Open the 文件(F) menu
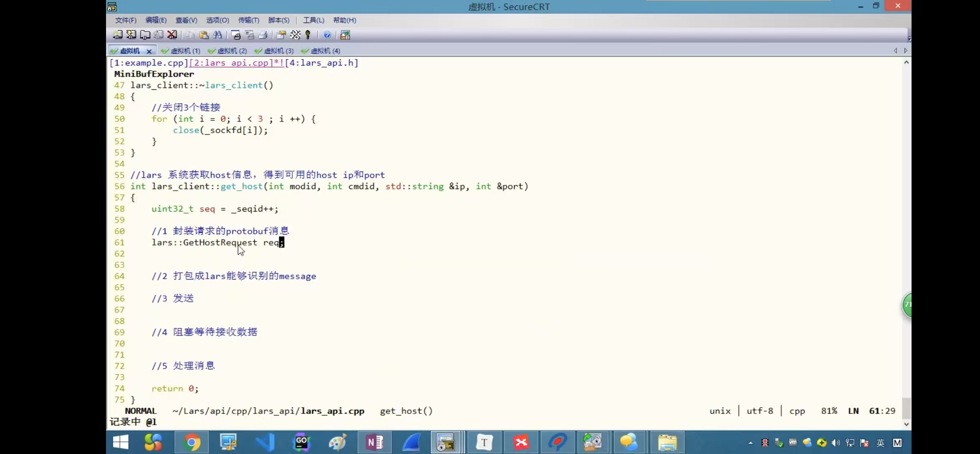 coord(126,20)
